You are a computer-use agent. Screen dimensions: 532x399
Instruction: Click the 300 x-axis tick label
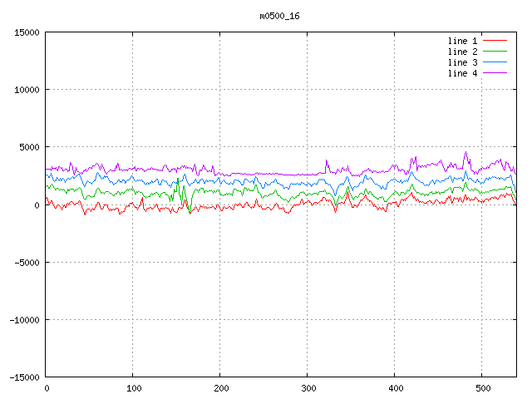308,388
